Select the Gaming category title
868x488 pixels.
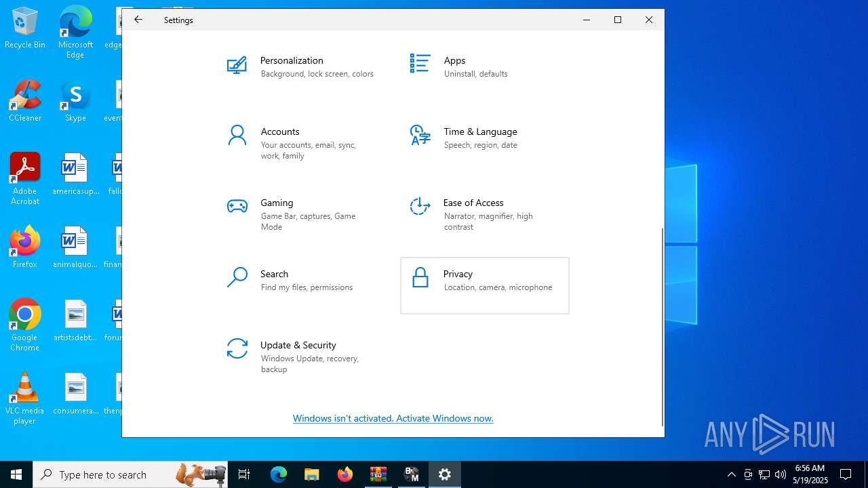(277, 203)
